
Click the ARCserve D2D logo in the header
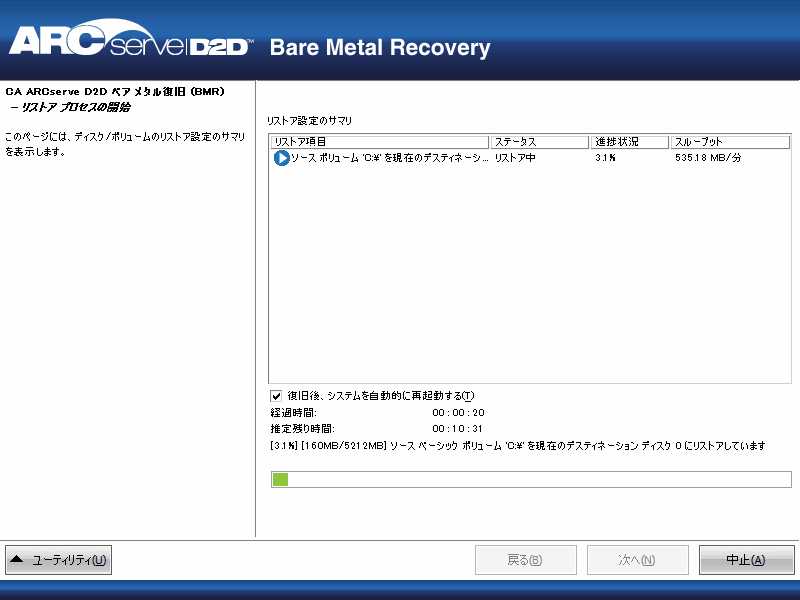(x=131, y=40)
